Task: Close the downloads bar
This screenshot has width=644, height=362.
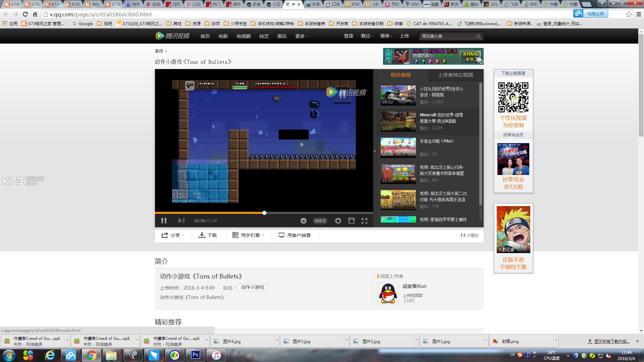Action: [x=638, y=341]
